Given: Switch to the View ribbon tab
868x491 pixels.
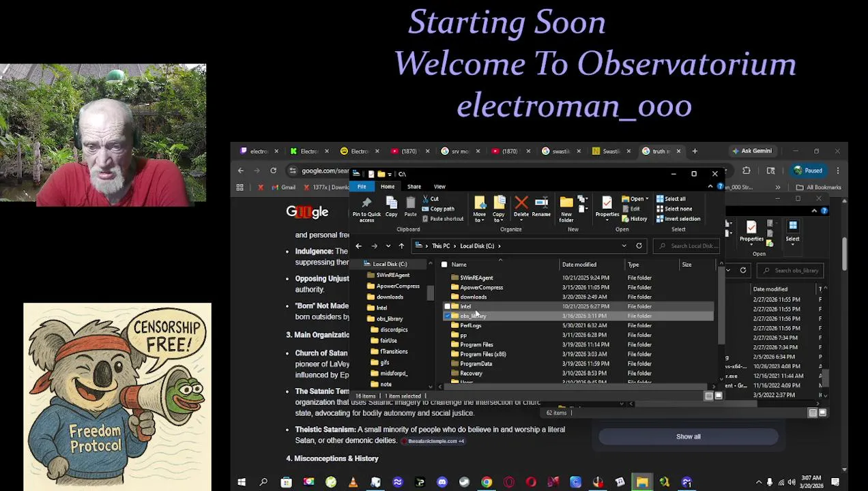Looking at the screenshot, I should pyautogui.click(x=439, y=187).
